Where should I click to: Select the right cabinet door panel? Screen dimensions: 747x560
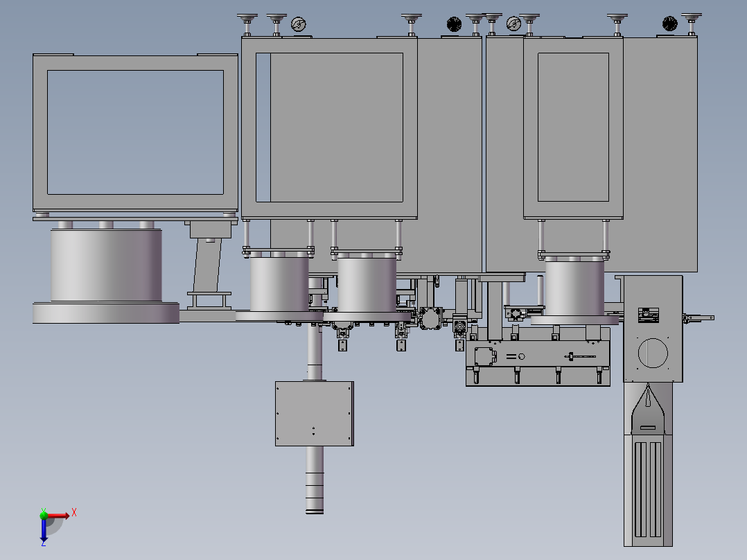click(573, 128)
